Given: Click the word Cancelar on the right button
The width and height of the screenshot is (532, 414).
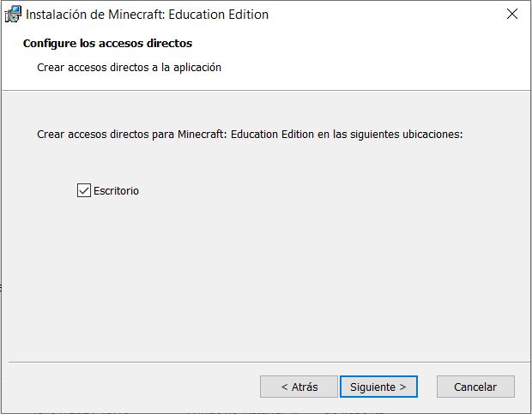Looking at the screenshot, I should 475,387.
